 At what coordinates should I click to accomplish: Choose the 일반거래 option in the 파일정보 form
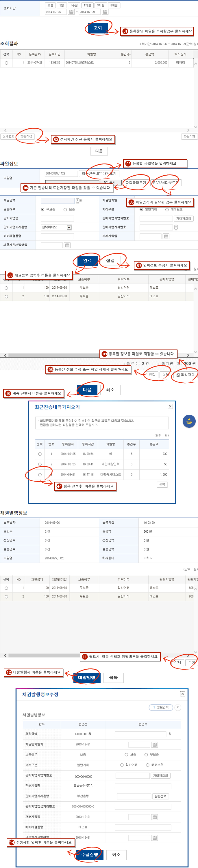[x=141, y=210]
